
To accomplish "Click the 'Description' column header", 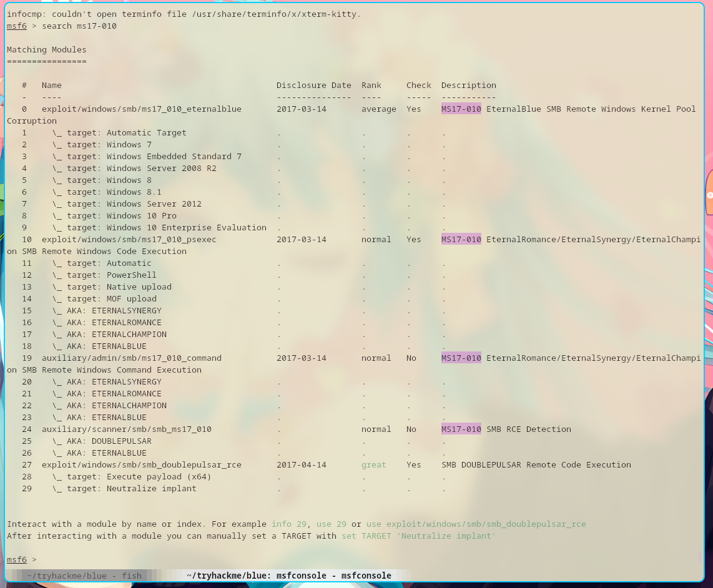I will (x=469, y=86).
